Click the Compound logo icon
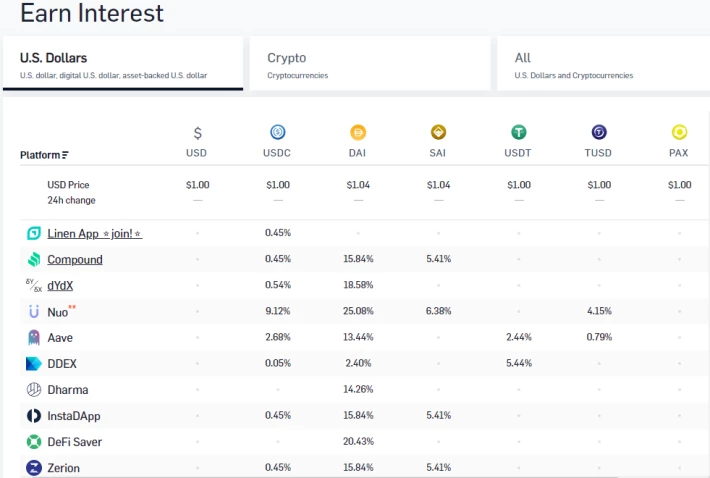Viewport: 710px width, 478px height. point(34,259)
